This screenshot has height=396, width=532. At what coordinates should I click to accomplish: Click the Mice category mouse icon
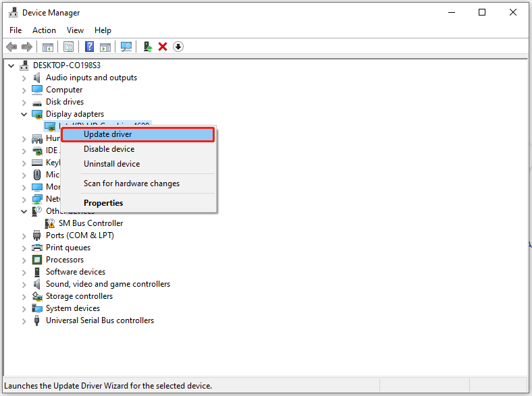coord(37,175)
